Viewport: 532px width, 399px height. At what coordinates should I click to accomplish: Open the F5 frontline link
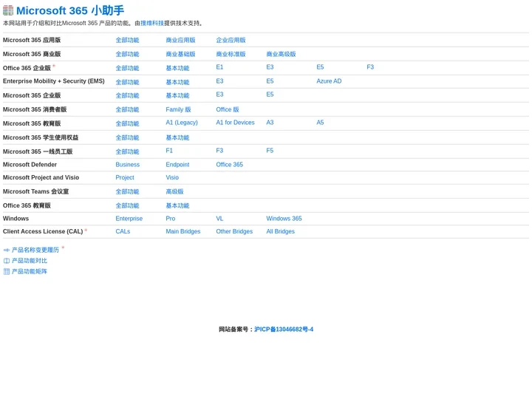pyautogui.click(x=270, y=151)
